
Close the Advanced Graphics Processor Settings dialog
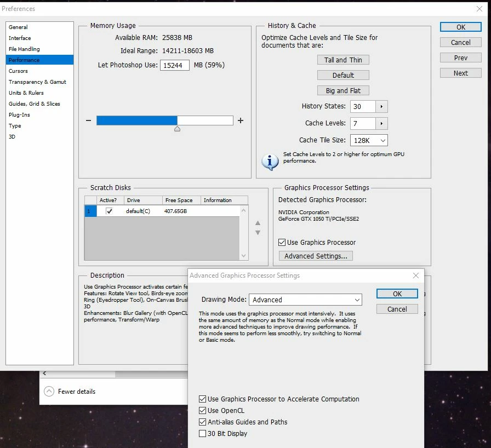pyautogui.click(x=416, y=275)
